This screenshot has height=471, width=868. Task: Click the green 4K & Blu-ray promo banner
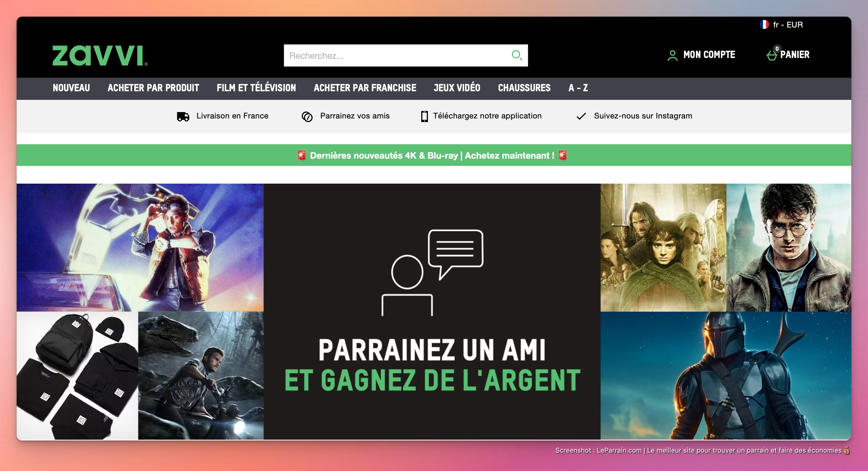434,155
